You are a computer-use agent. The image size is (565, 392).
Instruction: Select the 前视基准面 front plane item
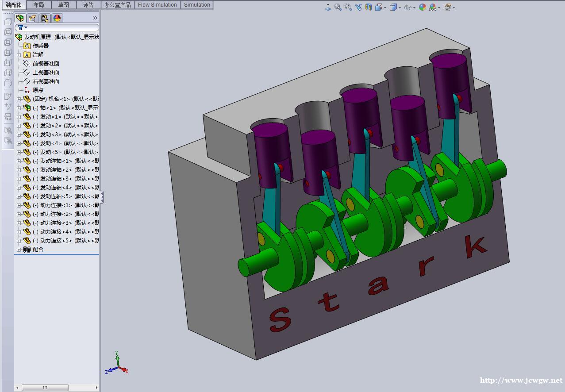(46, 63)
